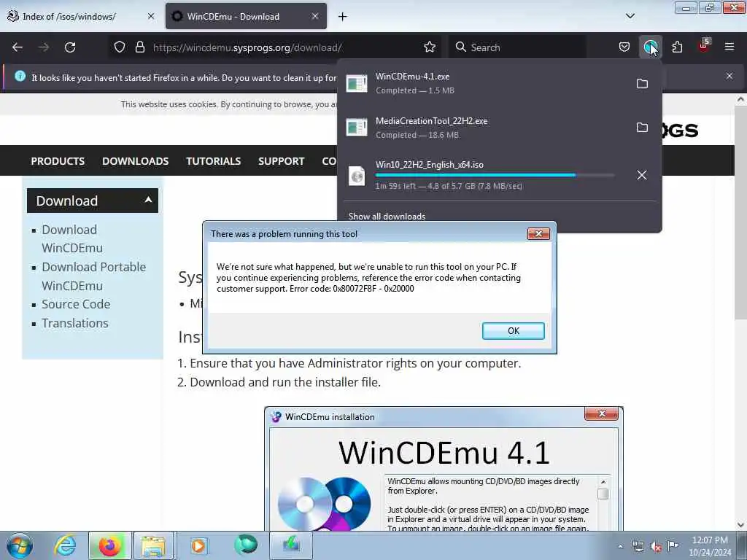Show hidden system tray icons
747x560 pixels.
coord(620,546)
